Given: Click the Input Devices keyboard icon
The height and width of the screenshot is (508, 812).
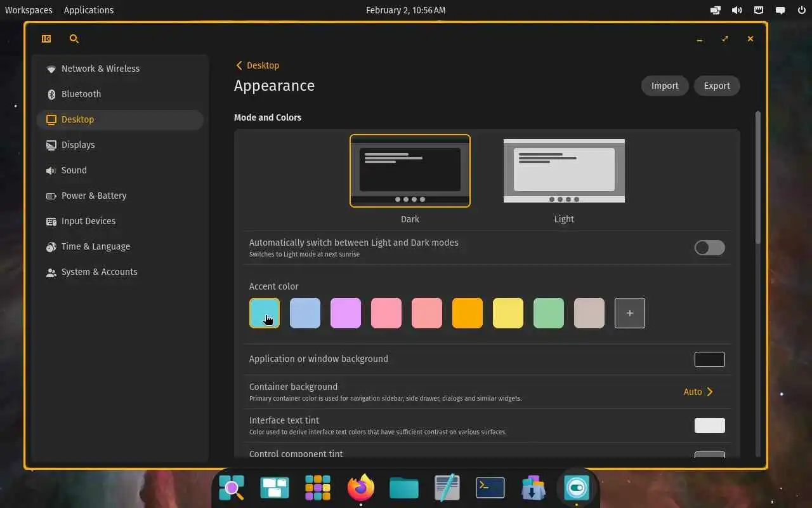Looking at the screenshot, I should pos(51,221).
